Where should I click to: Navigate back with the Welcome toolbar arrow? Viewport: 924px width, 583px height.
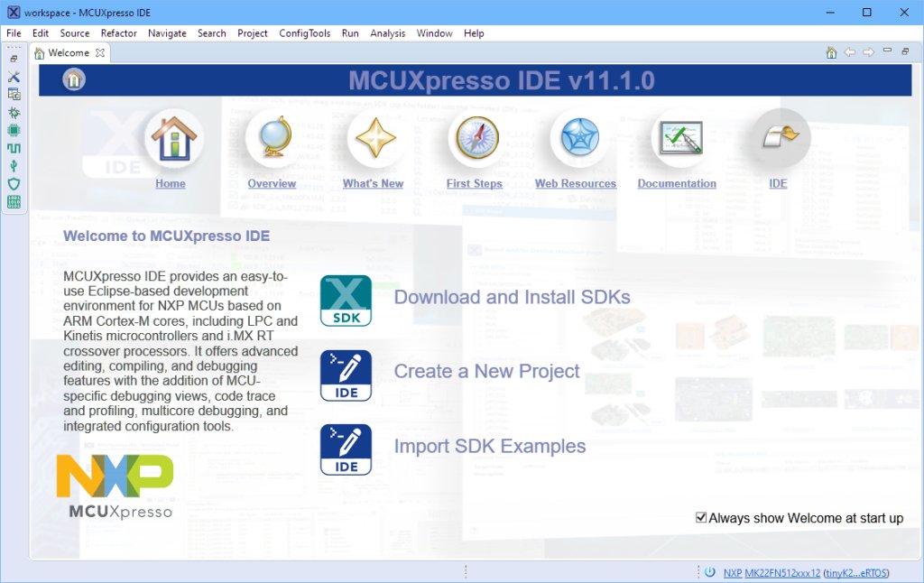pyautogui.click(x=850, y=52)
